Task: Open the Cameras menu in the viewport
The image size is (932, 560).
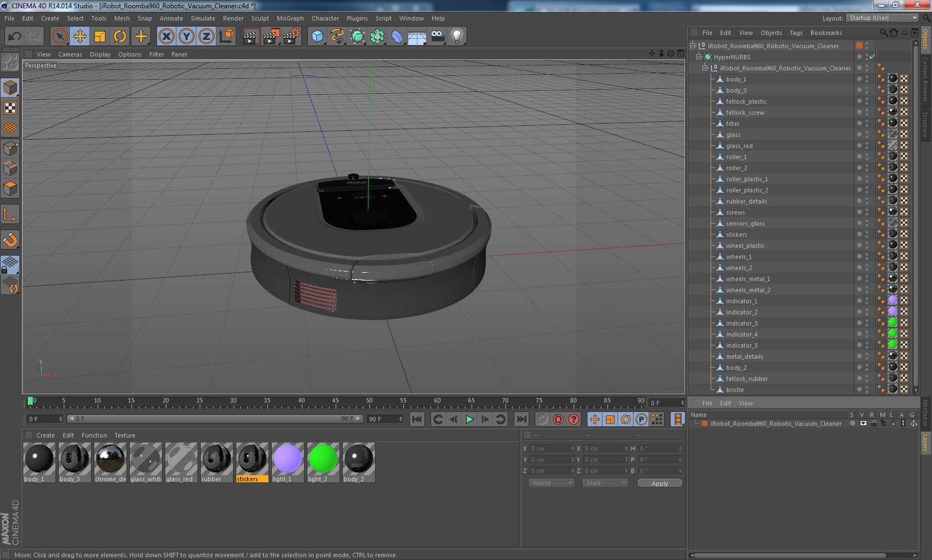Action: (x=70, y=54)
